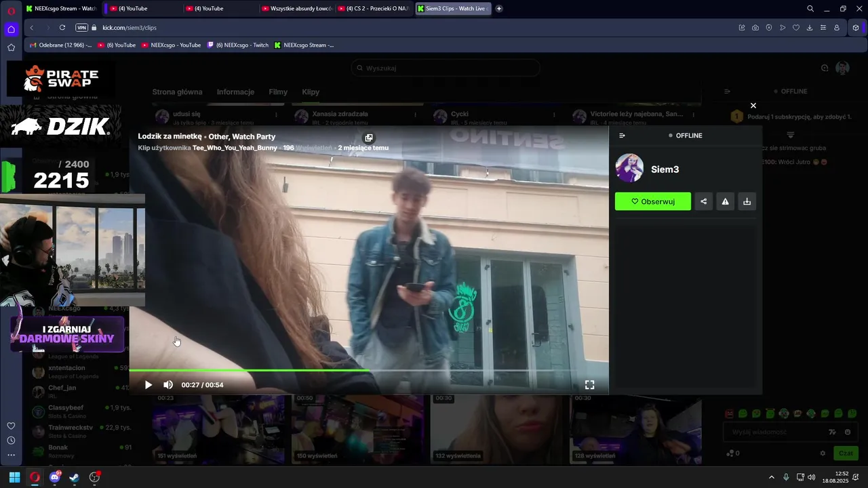The height and width of the screenshot is (488, 868).
Task: Close the clip popup with the X
Action: point(753,106)
